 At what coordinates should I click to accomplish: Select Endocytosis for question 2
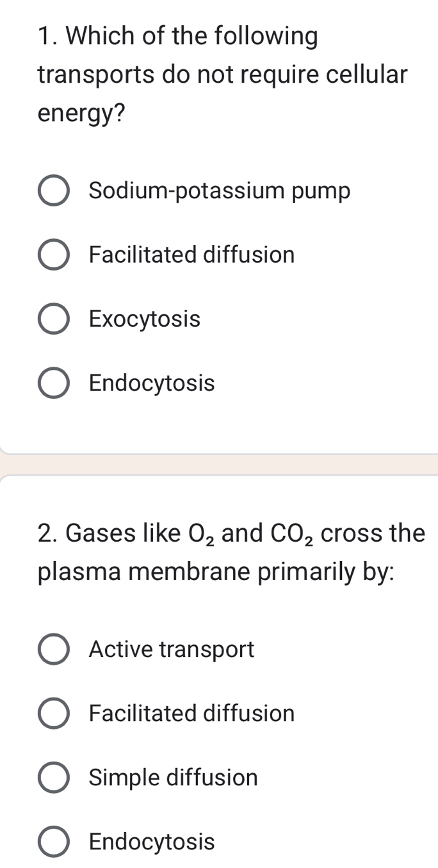point(54,842)
